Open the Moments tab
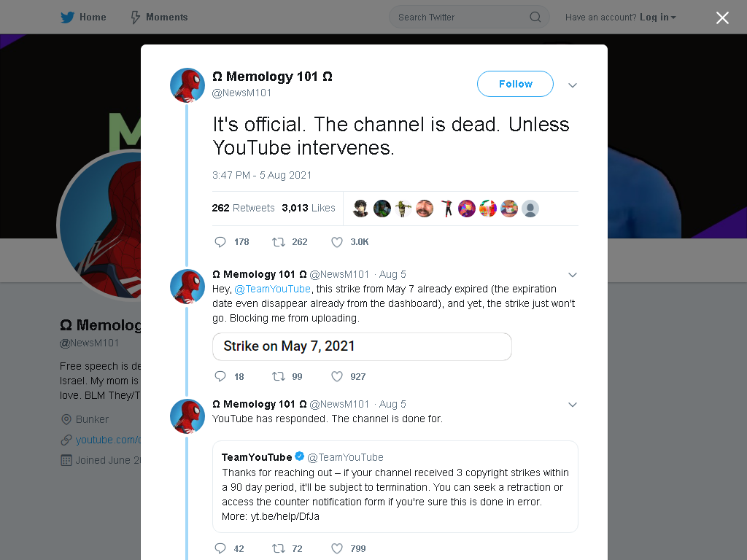Viewport: 747px width, 560px height. [x=159, y=17]
